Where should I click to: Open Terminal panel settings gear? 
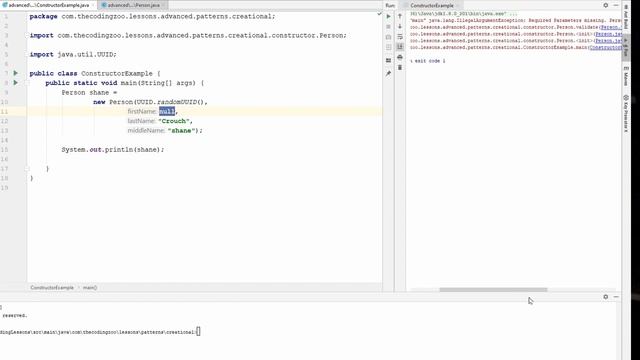606,297
